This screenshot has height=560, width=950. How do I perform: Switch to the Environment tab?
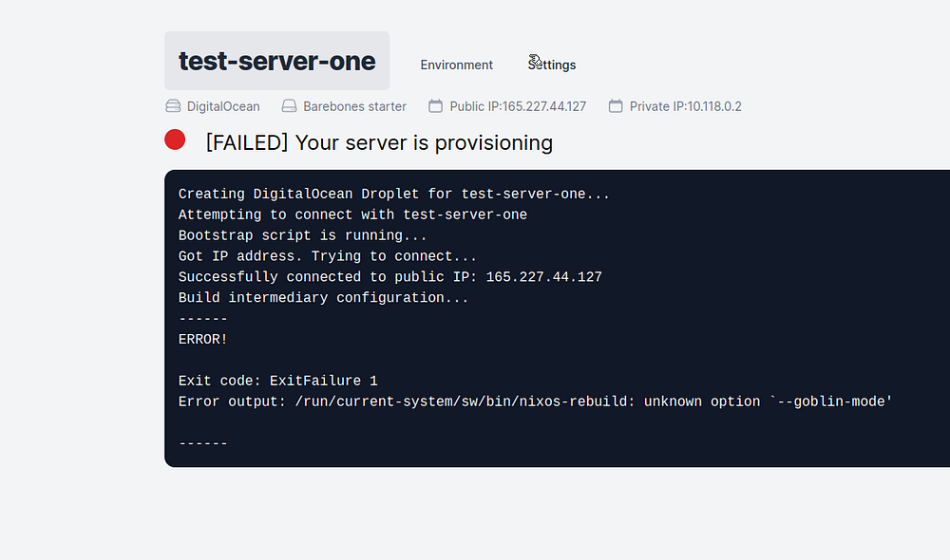[x=457, y=65]
